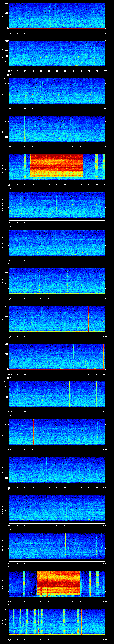Select the spectrogram panel starting at 14:11:00
Image resolution: width=114 pixels, height=644 pixels.
(57, 394)
